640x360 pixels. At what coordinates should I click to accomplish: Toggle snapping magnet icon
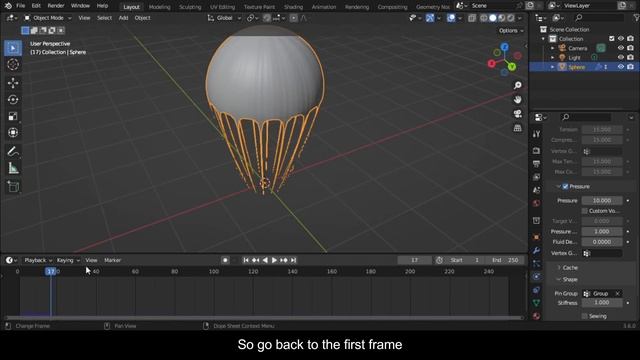click(267, 18)
